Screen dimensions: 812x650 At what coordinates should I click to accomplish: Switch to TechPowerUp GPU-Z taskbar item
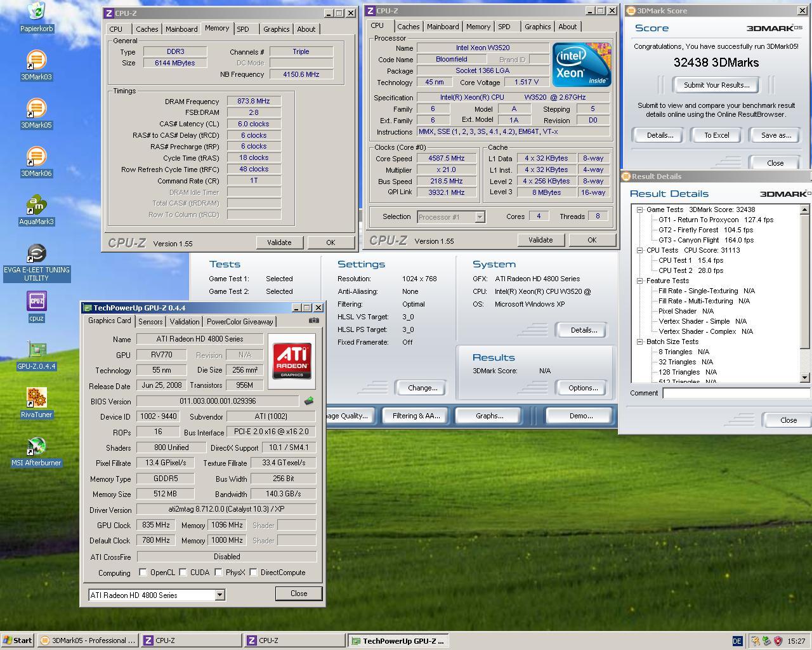398,640
